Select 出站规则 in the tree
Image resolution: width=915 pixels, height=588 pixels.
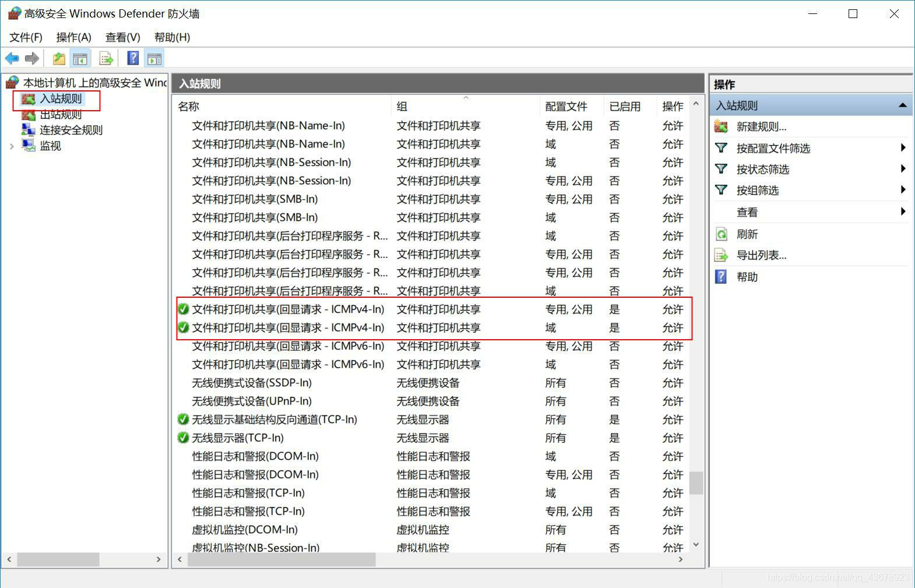click(61, 115)
